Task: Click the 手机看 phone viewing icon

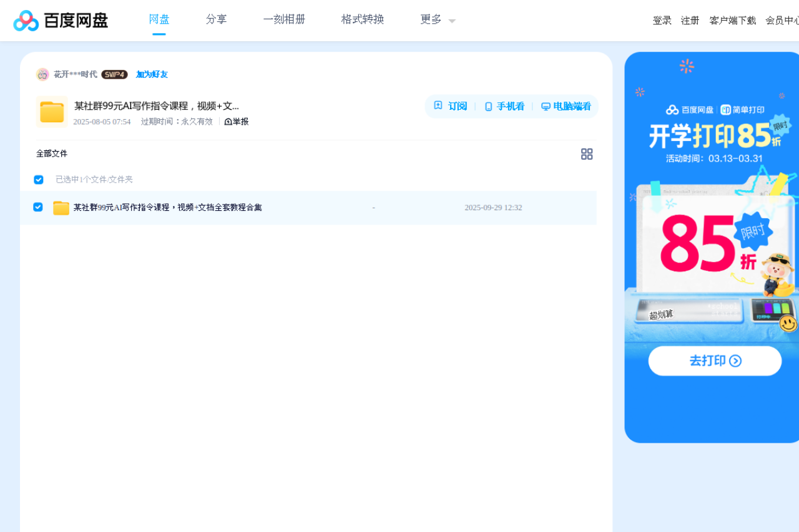Action: [x=488, y=106]
